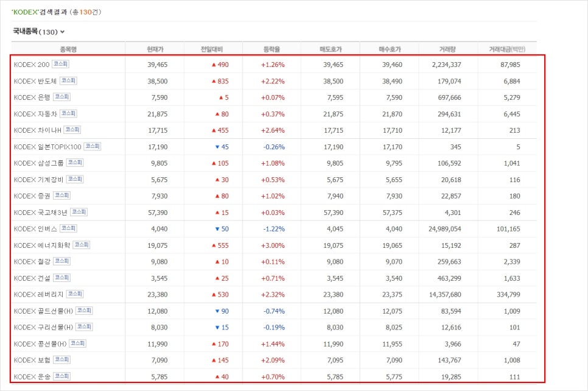Select the KODEX 국고채3년 stock name
Screen dimensions: 588x391
(41, 213)
